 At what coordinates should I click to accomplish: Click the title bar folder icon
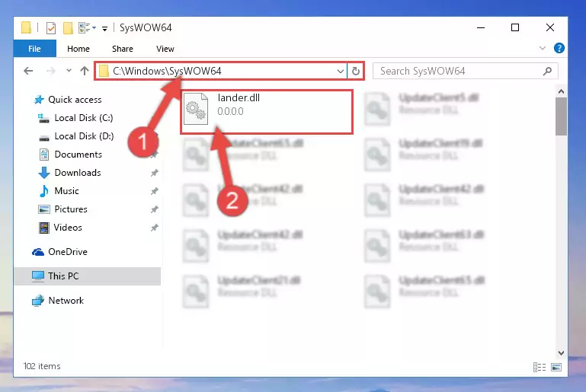coord(26,27)
